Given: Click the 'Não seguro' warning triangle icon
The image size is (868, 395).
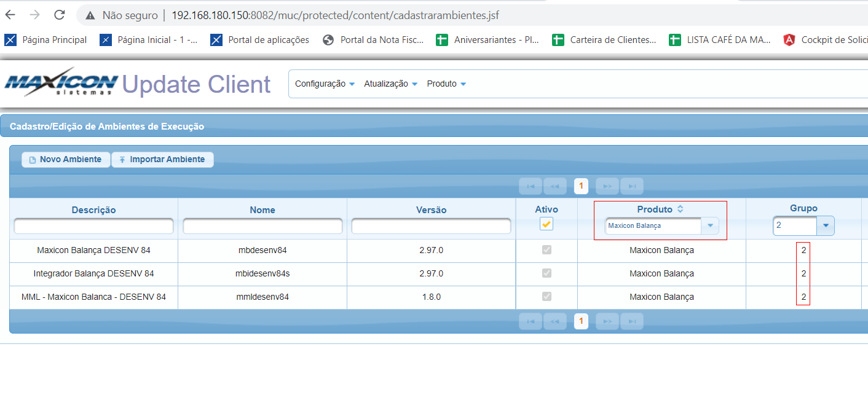Looking at the screenshot, I should pyautogui.click(x=90, y=15).
